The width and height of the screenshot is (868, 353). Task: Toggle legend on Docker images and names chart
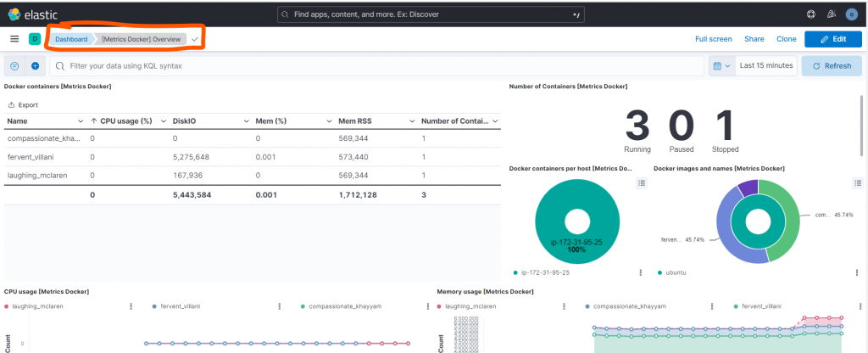coord(858,182)
